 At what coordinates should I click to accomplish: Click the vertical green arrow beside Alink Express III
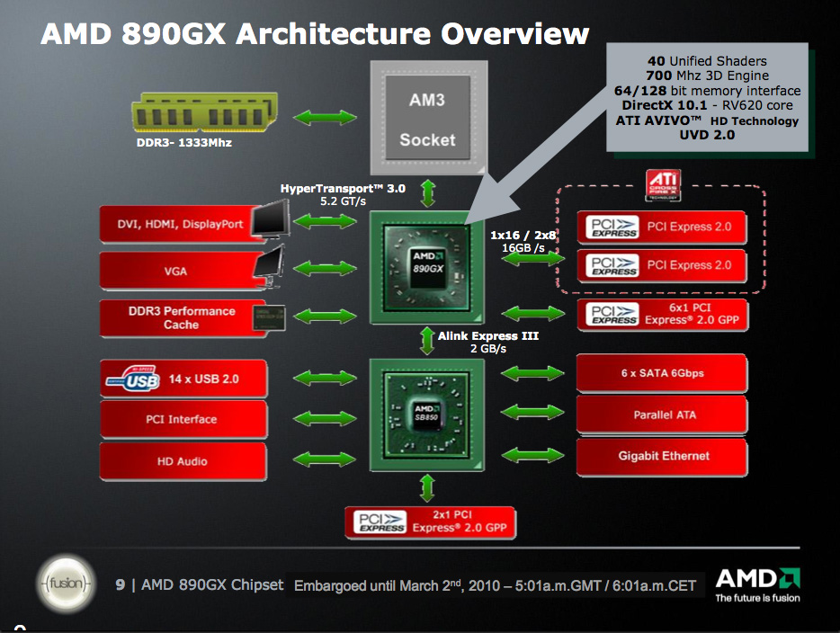tap(427, 341)
